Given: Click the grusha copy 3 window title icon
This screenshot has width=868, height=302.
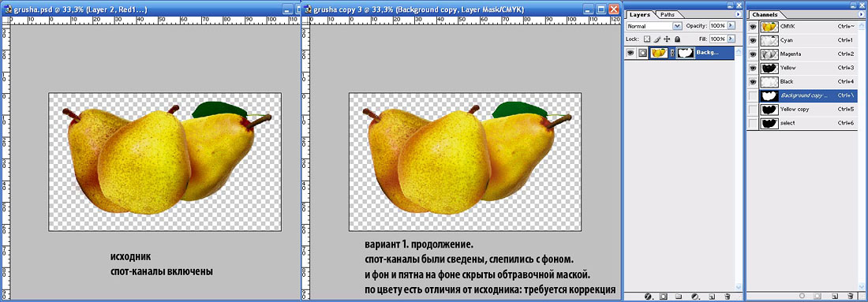Looking at the screenshot, I should (x=307, y=9).
